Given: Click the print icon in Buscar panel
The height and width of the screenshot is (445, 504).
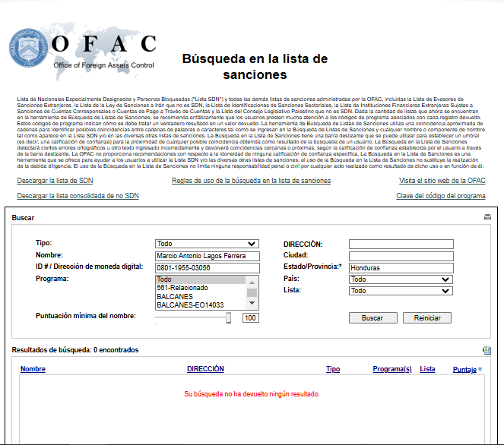Looking at the screenshot, I should [x=487, y=217].
